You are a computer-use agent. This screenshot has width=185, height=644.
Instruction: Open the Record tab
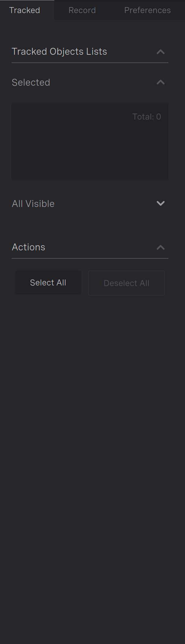pos(82,10)
